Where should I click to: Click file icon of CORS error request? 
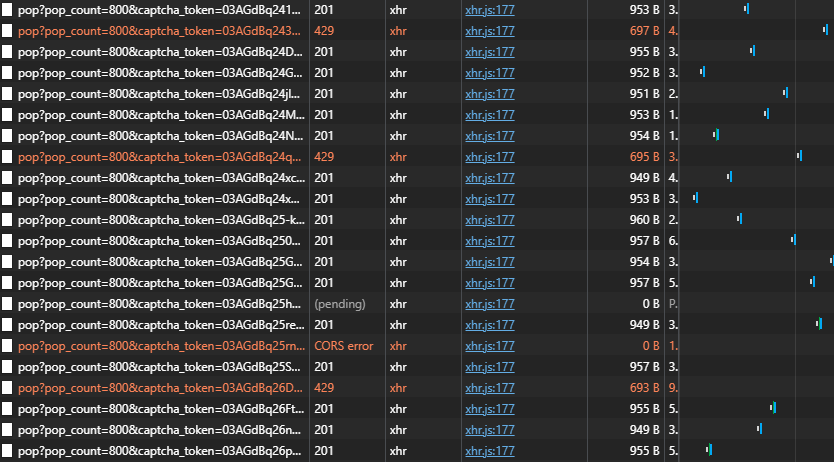point(7,346)
